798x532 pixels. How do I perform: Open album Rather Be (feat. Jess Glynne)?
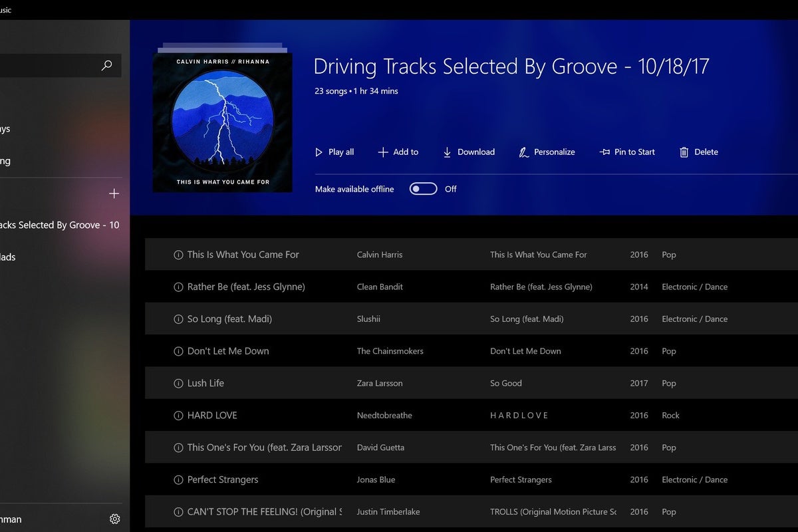[541, 287]
